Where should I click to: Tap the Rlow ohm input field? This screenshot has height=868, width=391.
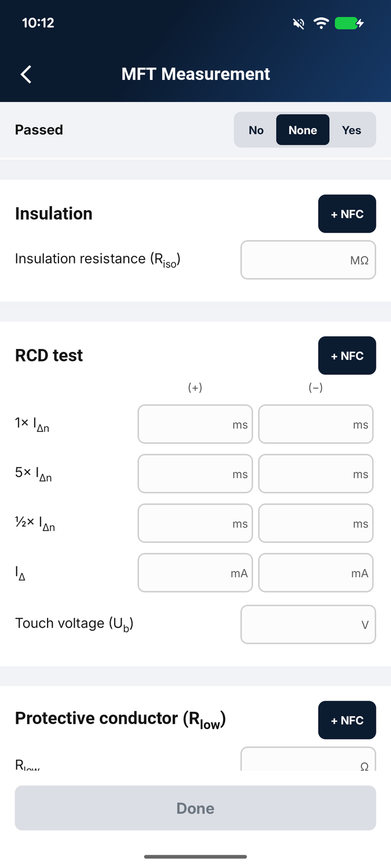click(308, 759)
